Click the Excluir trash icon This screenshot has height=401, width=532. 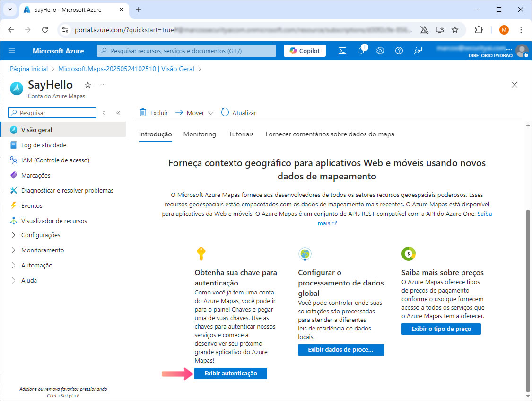tap(143, 112)
